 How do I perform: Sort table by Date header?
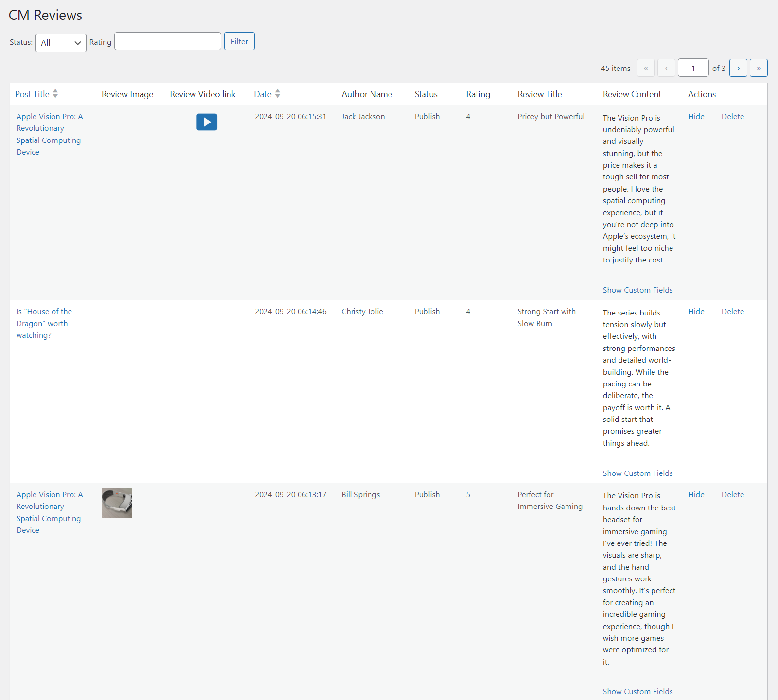(263, 94)
